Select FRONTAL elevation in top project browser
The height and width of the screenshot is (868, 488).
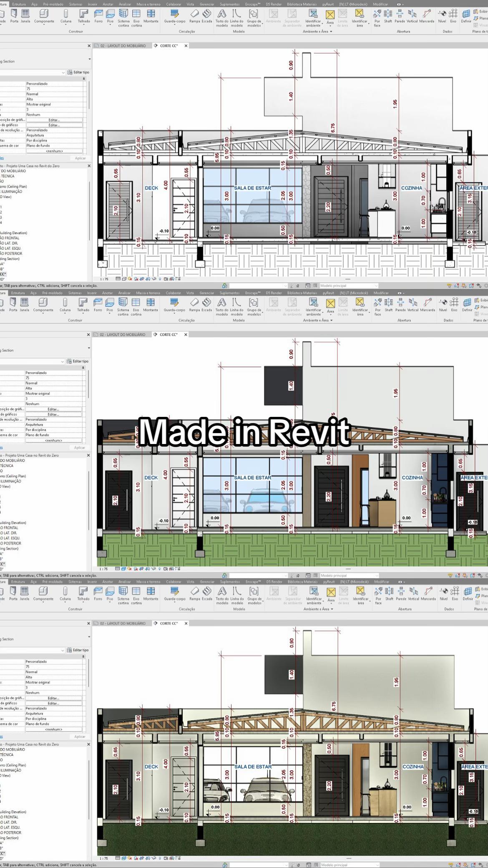[9, 238]
